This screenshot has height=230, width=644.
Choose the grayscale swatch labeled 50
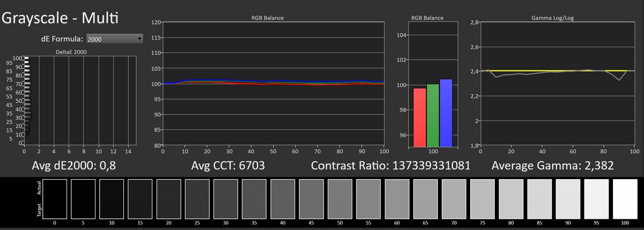coord(340,198)
